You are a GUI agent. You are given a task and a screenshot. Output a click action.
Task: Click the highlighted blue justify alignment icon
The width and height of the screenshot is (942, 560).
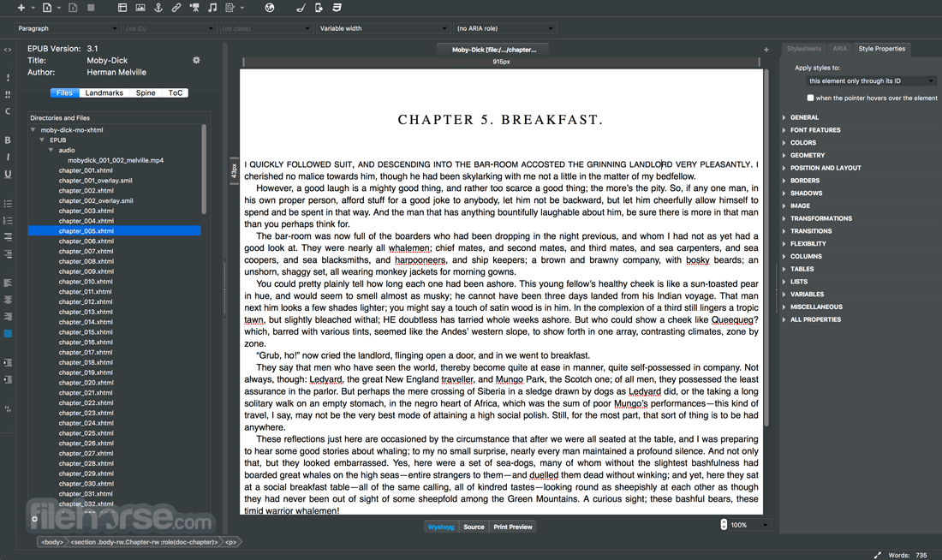pyautogui.click(x=8, y=333)
